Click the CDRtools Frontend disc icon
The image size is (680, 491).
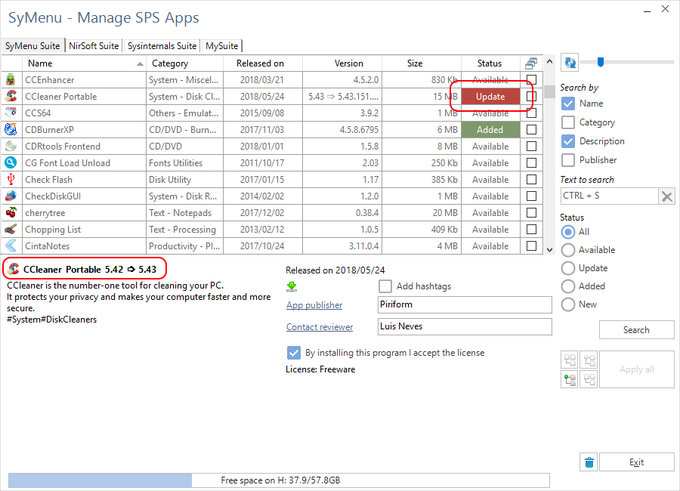tap(11, 146)
